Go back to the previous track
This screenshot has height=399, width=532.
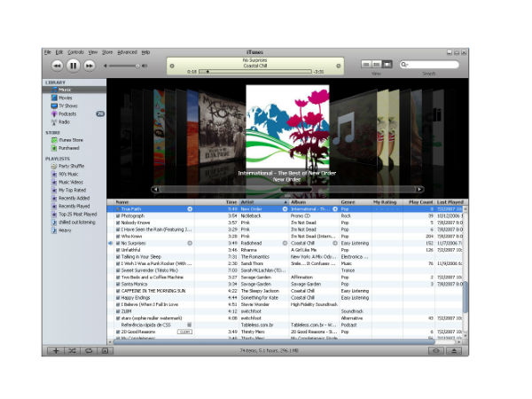click(57, 66)
